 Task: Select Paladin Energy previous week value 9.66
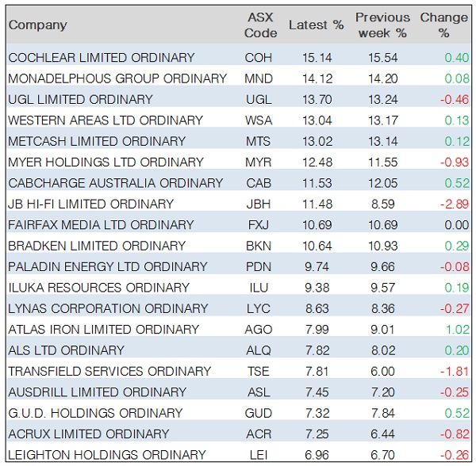point(382,267)
